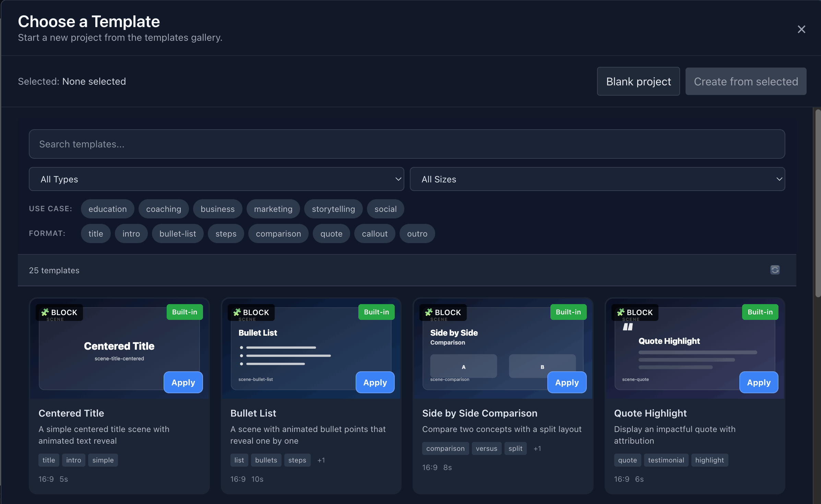Click the Blank project button
821x504 pixels.
click(x=638, y=81)
